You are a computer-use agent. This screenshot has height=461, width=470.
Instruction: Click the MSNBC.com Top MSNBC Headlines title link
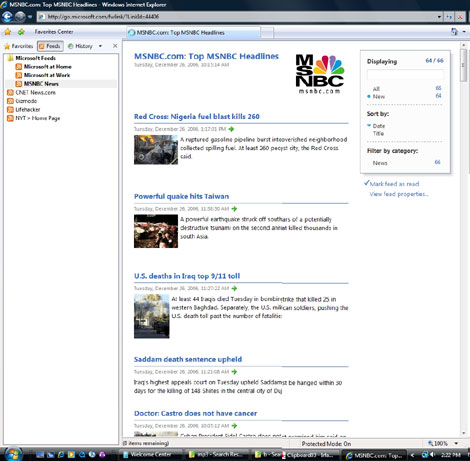[x=206, y=56]
